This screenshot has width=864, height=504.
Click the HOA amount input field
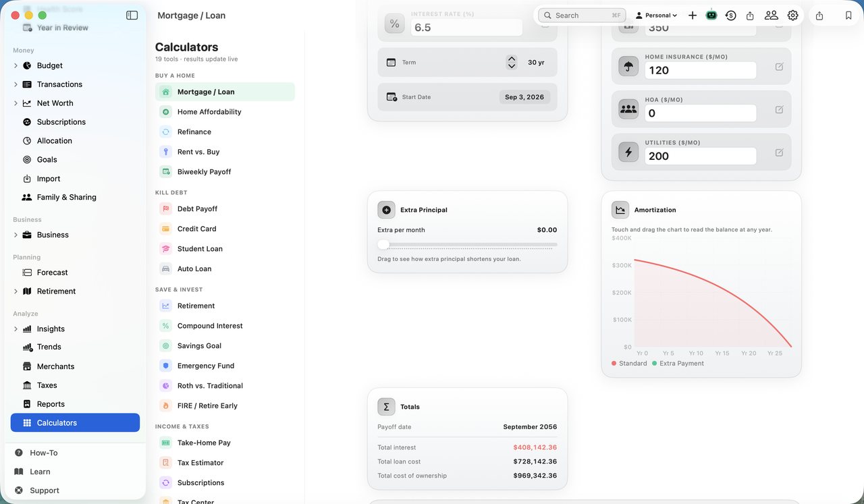click(701, 113)
